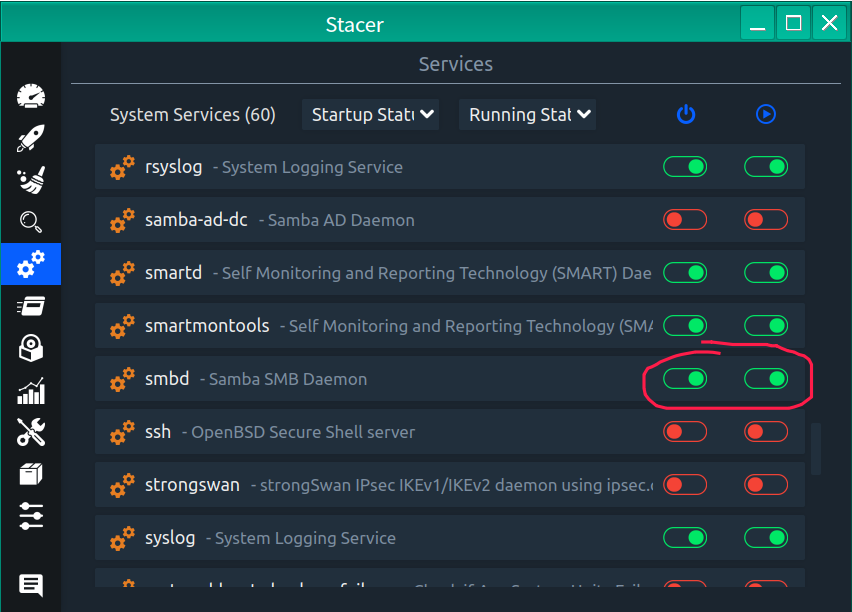The height and width of the screenshot is (612, 852).
Task: Stop the smbd running toggle
Action: coord(766,379)
